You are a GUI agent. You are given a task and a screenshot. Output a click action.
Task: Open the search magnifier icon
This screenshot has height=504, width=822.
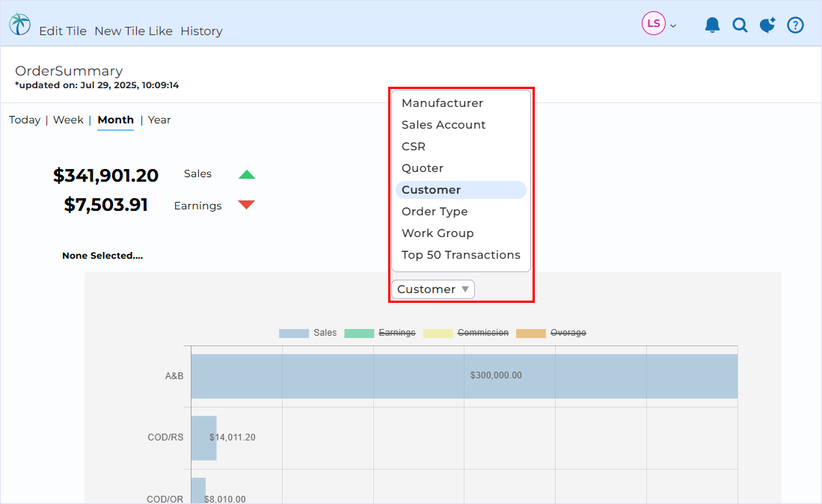click(x=740, y=25)
